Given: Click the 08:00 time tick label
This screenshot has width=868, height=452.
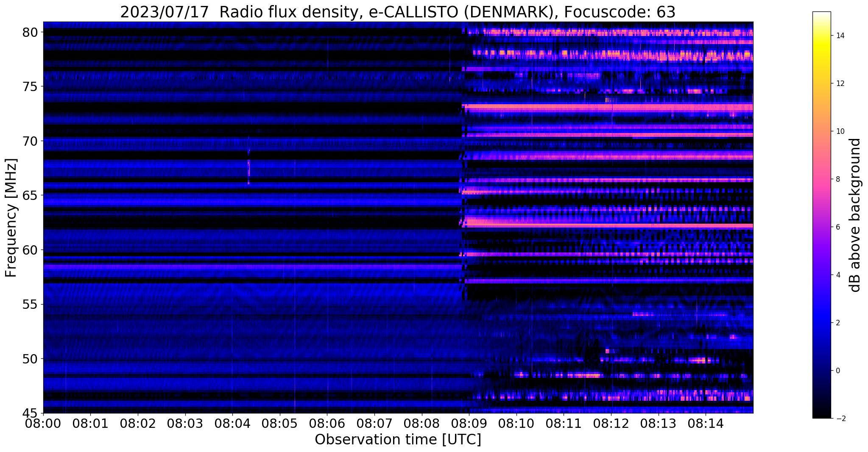Looking at the screenshot, I should (43, 423).
